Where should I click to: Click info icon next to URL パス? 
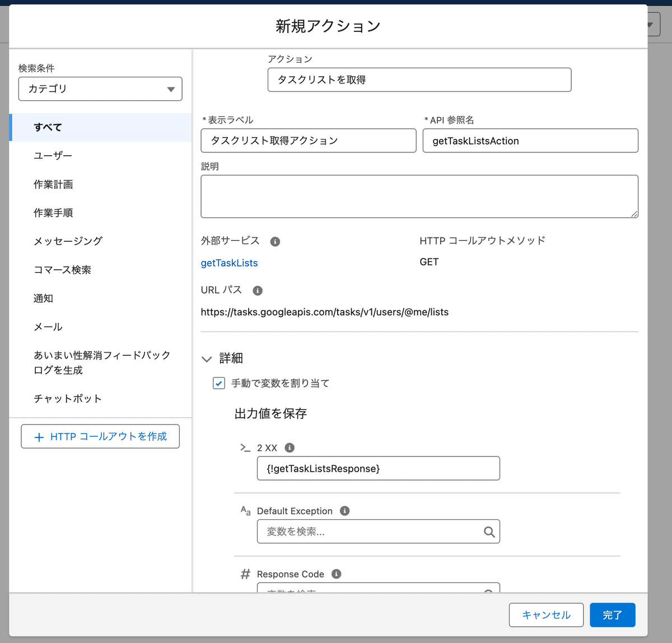point(258,291)
